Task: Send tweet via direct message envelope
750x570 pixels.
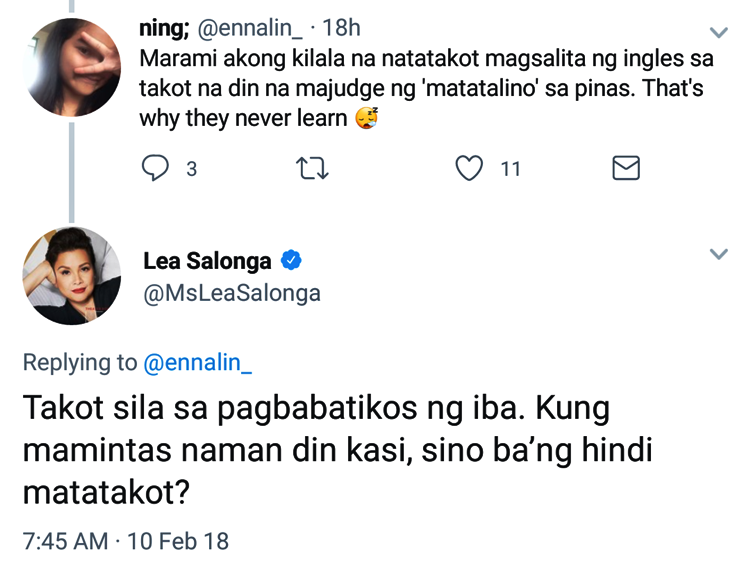Action: [x=625, y=168]
